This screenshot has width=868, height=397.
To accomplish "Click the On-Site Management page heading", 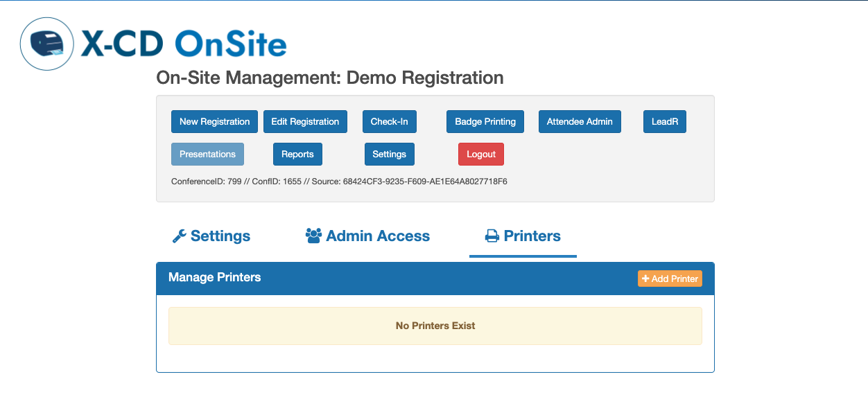I will 330,78.
